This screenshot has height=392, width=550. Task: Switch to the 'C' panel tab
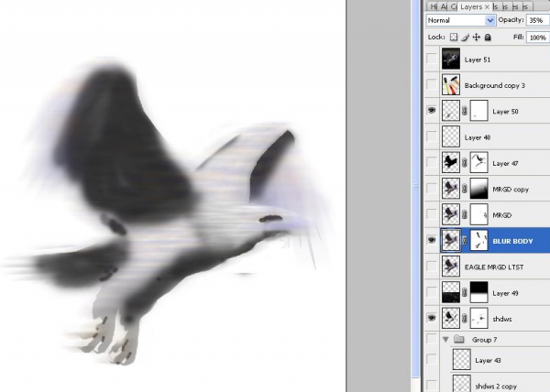click(x=453, y=6)
